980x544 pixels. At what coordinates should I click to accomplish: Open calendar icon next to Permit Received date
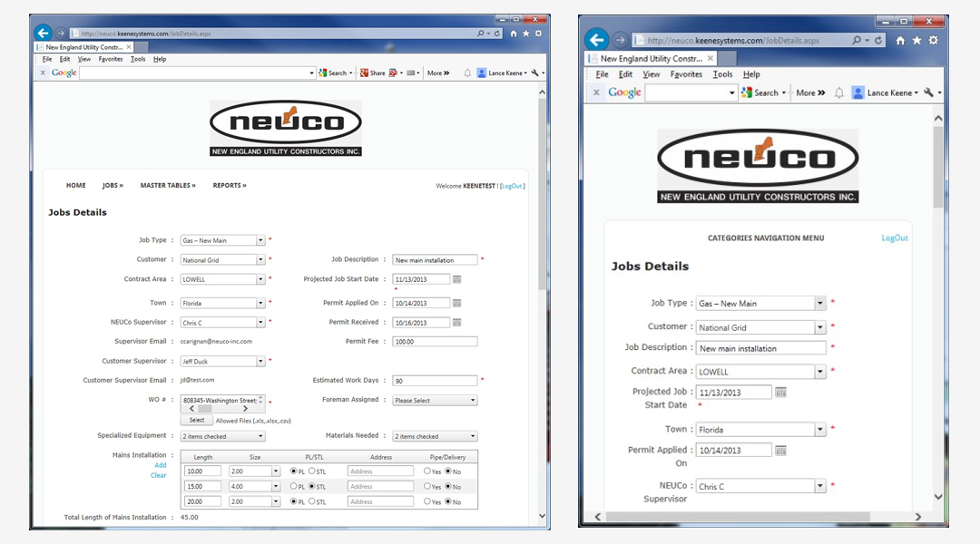point(456,323)
